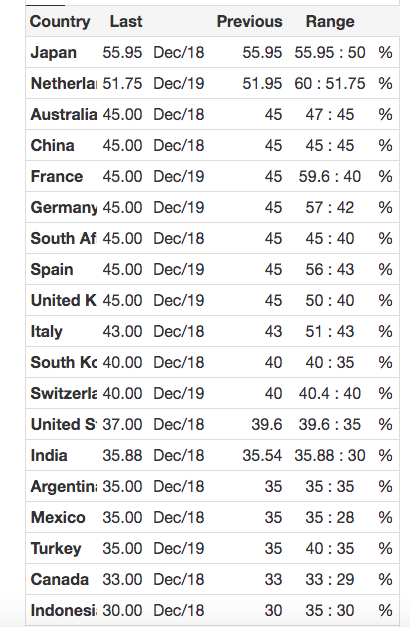The height and width of the screenshot is (627, 410).
Task: Open the South Korea row link
Action: (x=64, y=362)
